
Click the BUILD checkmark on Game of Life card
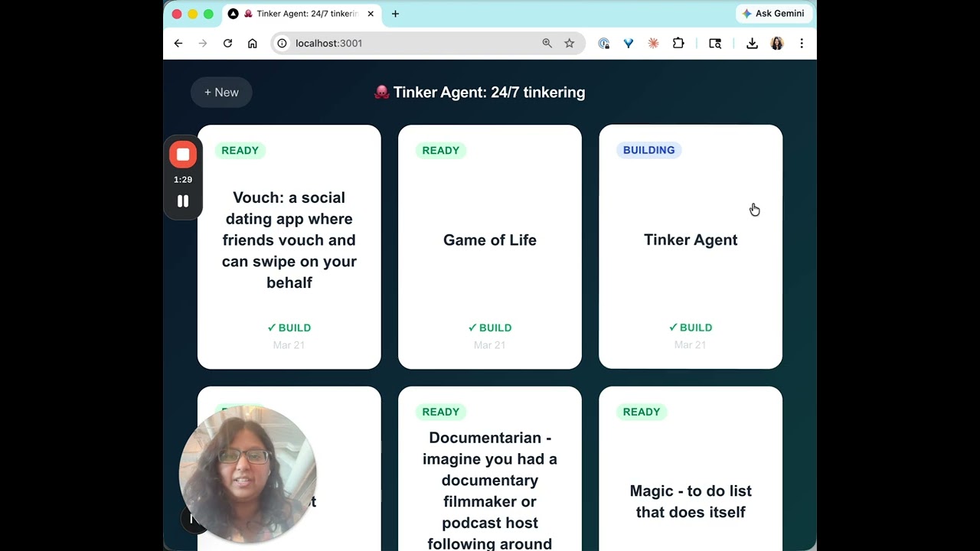click(x=490, y=328)
